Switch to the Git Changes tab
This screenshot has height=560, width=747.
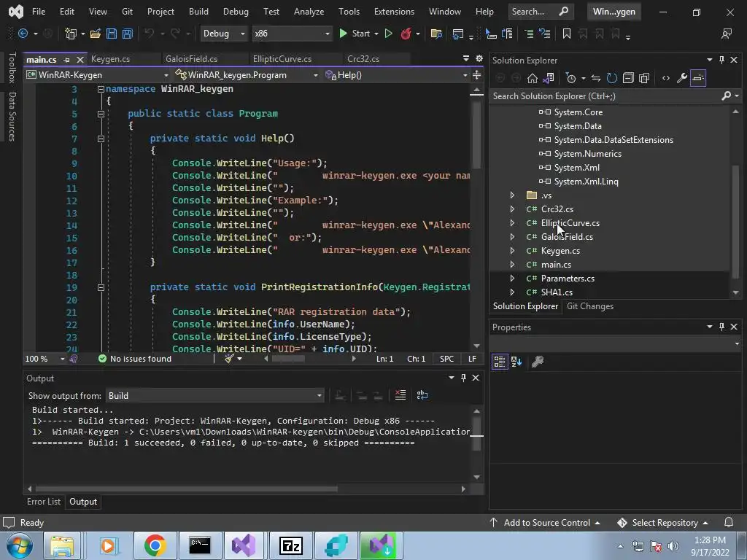pos(589,306)
